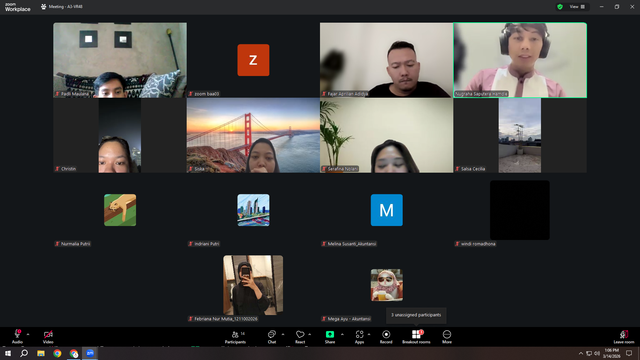Click Mega Ayu cat avatar
This screenshot has width=640, height=360.
(387, 285)
